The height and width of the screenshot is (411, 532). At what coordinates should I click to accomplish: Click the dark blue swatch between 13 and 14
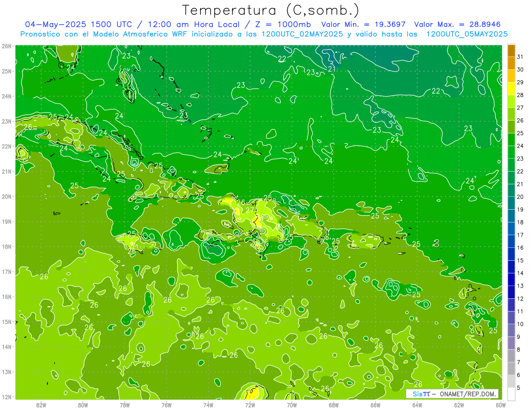(511, 279)
